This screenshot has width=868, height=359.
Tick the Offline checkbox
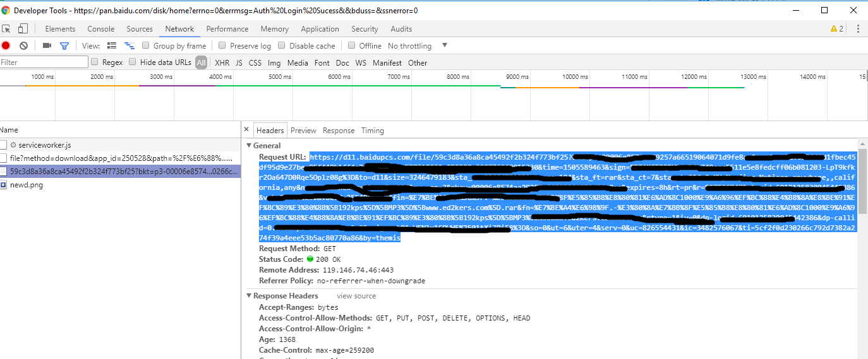[x=352, y=45]
